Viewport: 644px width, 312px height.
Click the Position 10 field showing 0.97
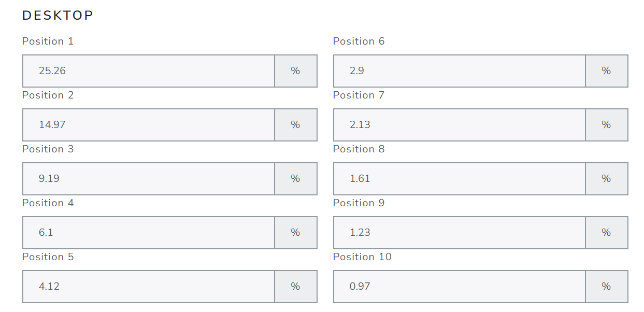[x=460, y=287]
